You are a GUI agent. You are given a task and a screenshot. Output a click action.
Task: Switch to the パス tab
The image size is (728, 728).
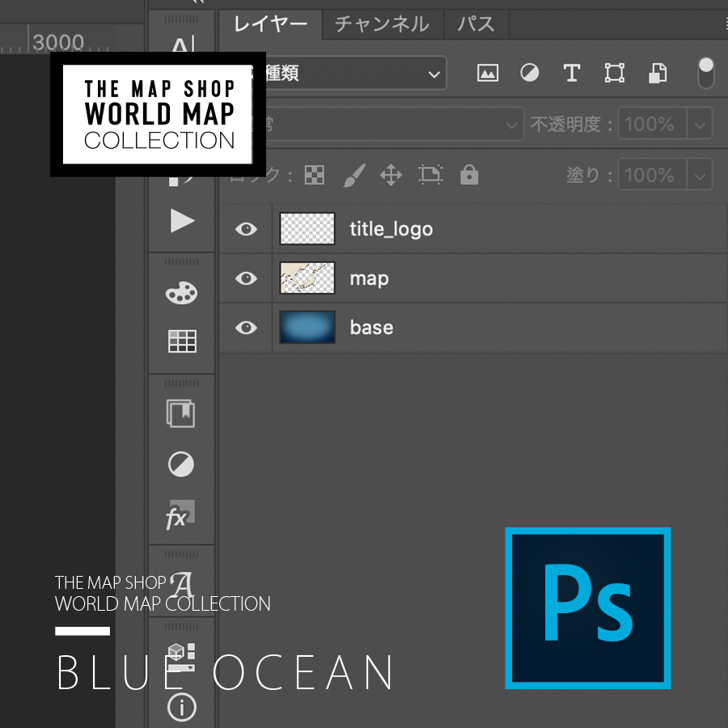pyautogui.click(x=476, y=23)
